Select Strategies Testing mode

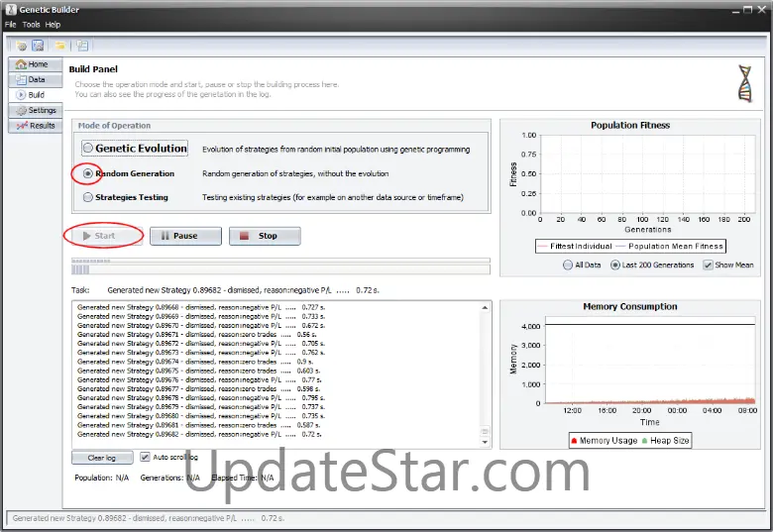pos(126,197)
